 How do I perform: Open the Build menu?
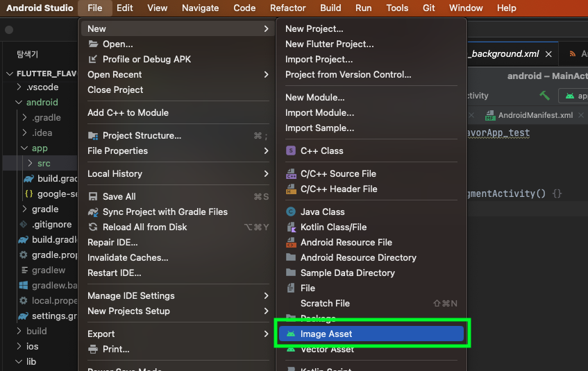point(330,8)
